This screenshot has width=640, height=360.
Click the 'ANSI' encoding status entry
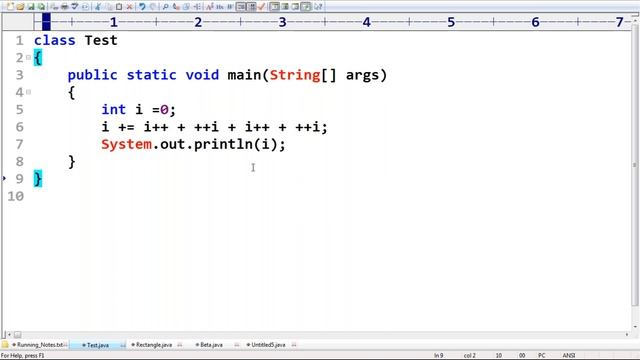pyautogui.click(x=569, y=356)
